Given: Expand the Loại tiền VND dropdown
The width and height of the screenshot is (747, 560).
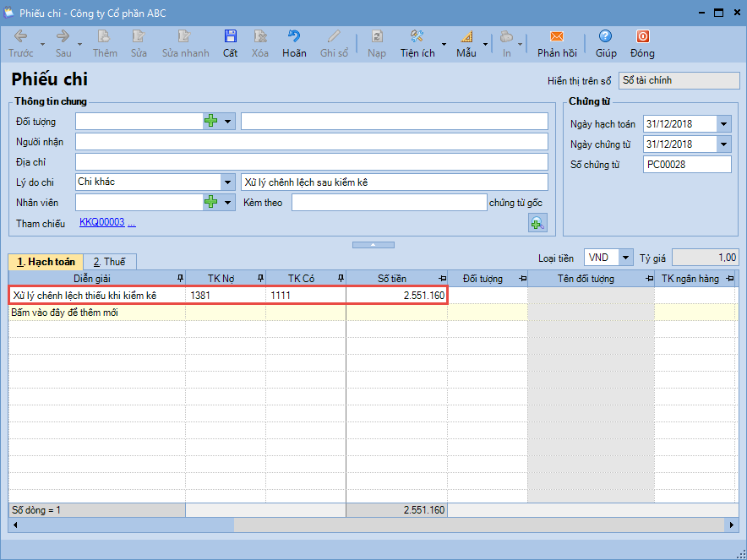Looking at the screenshot, I should coord(625,258).
